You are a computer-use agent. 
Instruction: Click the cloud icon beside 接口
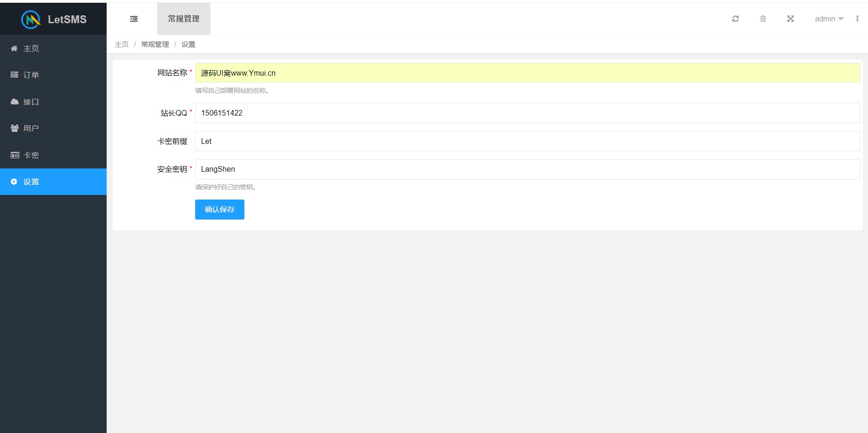coord(14,102)
